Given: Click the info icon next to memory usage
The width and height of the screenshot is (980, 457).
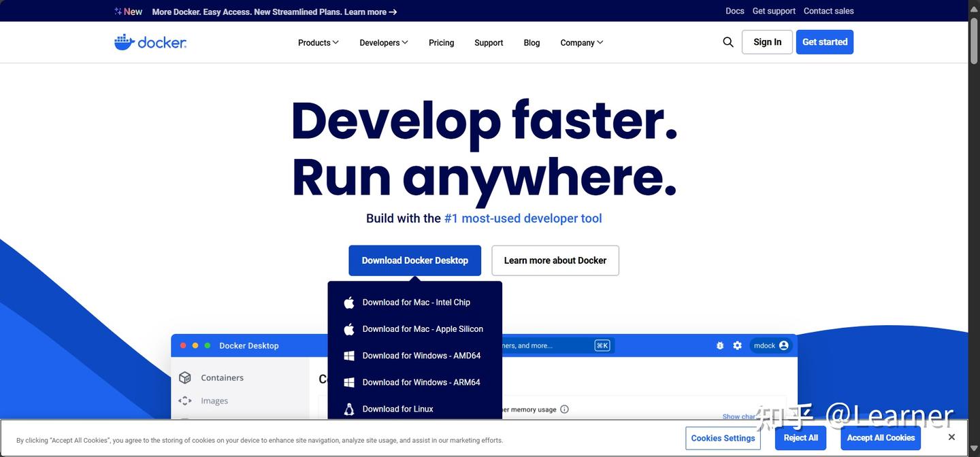Looking at the screenshot, I should coord(564,409).
